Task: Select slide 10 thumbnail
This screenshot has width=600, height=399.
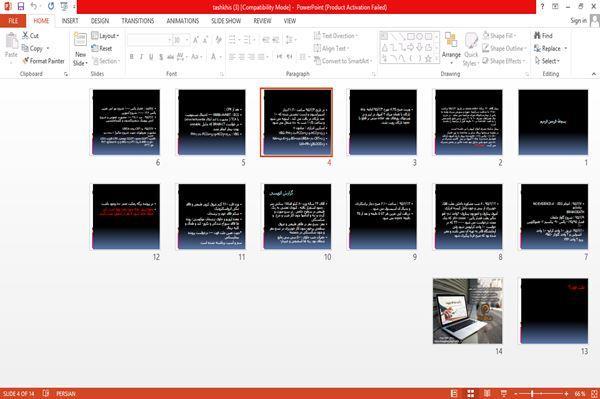Action: pyautogui.click(x=297, y=217)
